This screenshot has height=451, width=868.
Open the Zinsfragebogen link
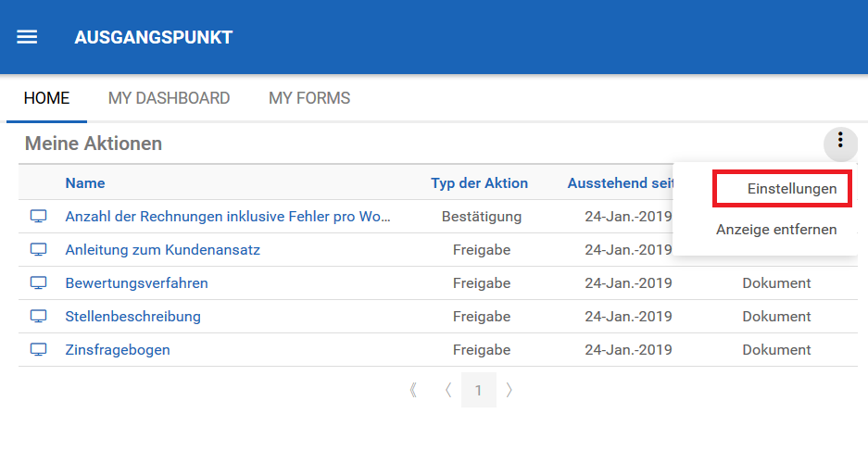(118, 350)
